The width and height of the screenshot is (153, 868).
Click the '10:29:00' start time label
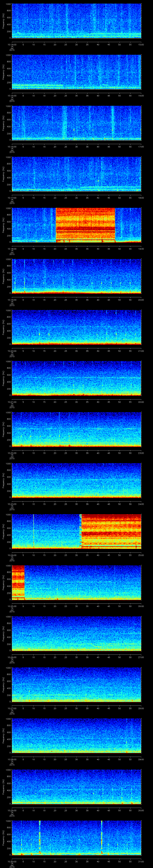12,810
